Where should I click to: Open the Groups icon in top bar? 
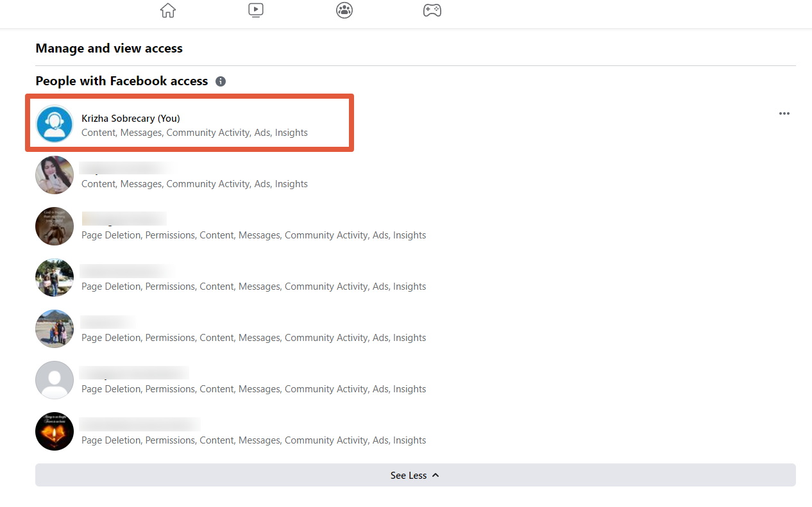pos(344,10)
